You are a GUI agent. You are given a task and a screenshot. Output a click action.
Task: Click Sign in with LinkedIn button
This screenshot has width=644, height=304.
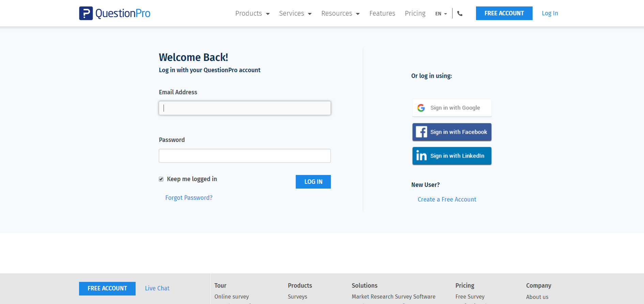pyautogui.click(x=452, y=156)
